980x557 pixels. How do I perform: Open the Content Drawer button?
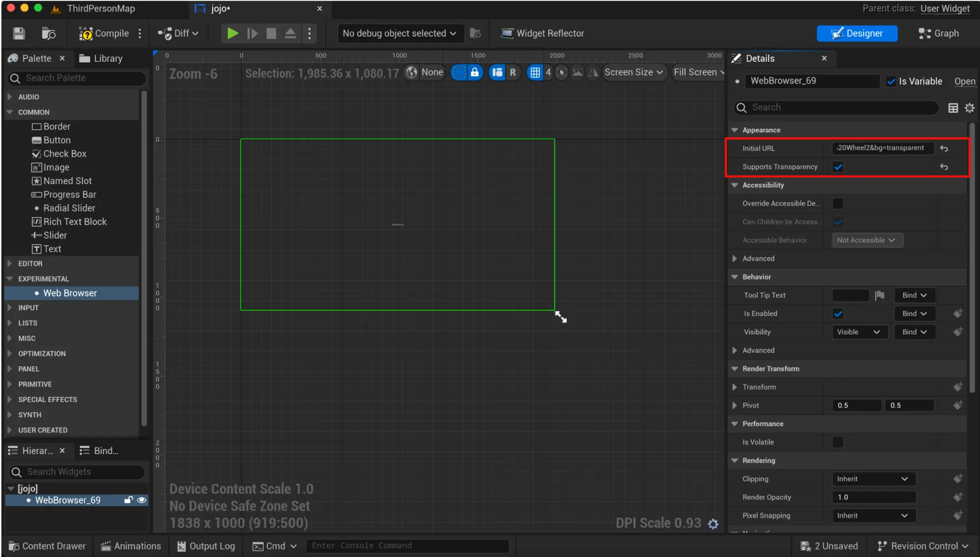tap(47, 546)
